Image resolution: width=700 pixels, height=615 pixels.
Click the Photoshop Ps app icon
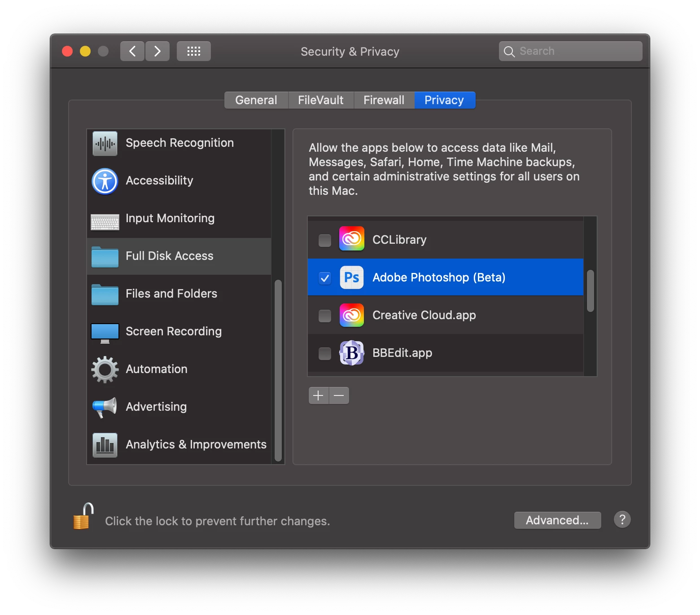click(352, 277)
